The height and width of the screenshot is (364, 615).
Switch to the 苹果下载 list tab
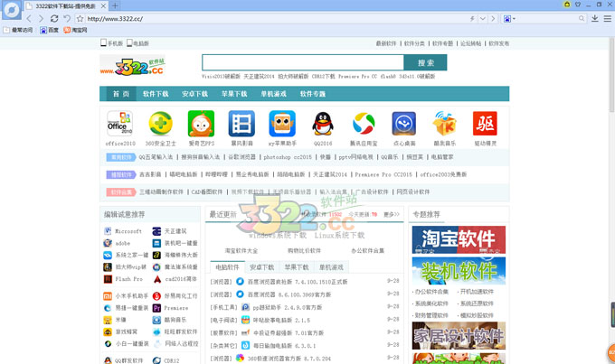click(x=297, y=267)
